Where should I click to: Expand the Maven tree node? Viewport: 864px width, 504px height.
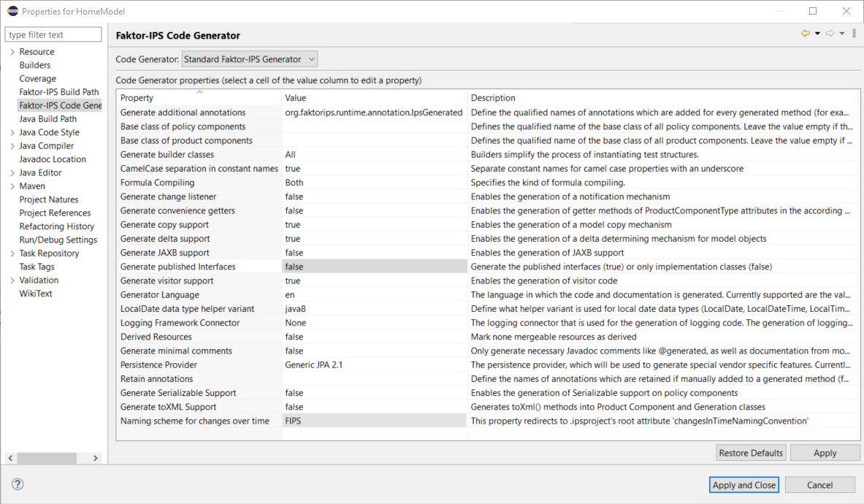click(12, 186)
